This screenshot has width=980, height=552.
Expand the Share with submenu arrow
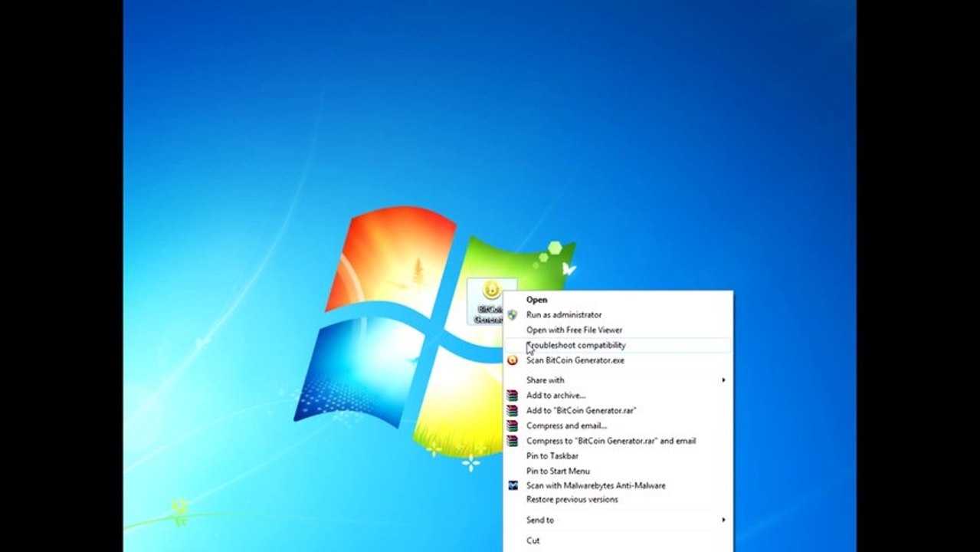[x=723, y=380]
